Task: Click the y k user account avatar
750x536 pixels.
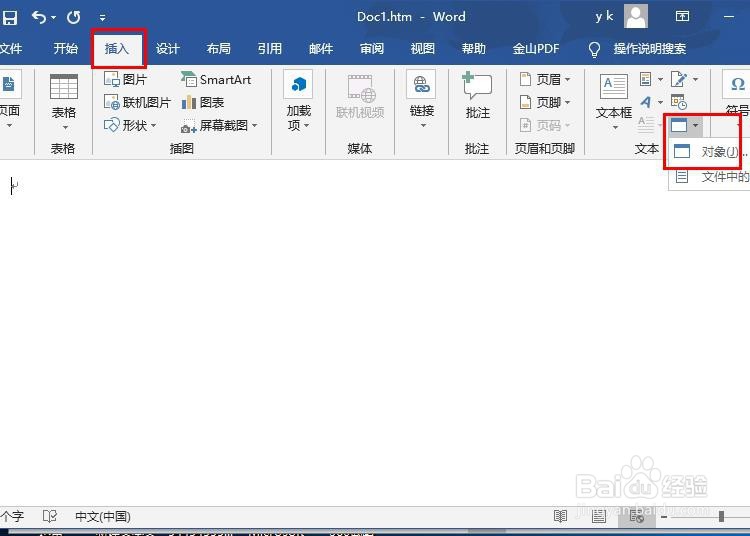Action: [636, 16]
